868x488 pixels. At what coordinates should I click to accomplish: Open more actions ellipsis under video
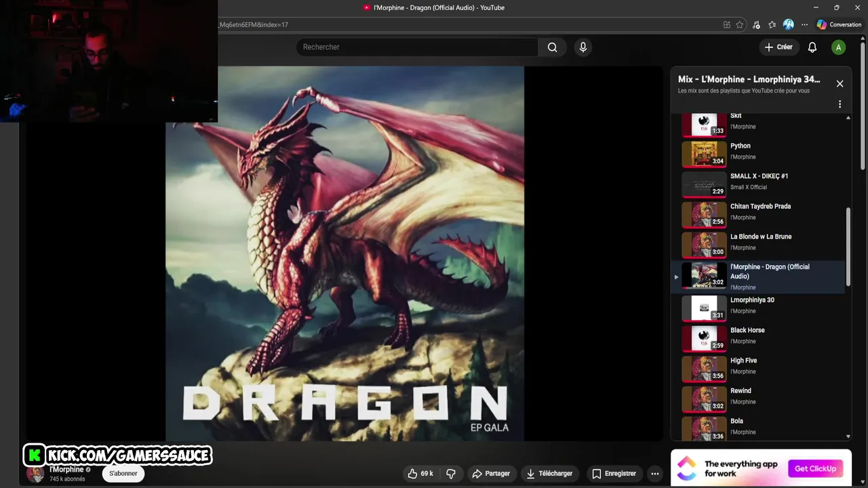655,474
